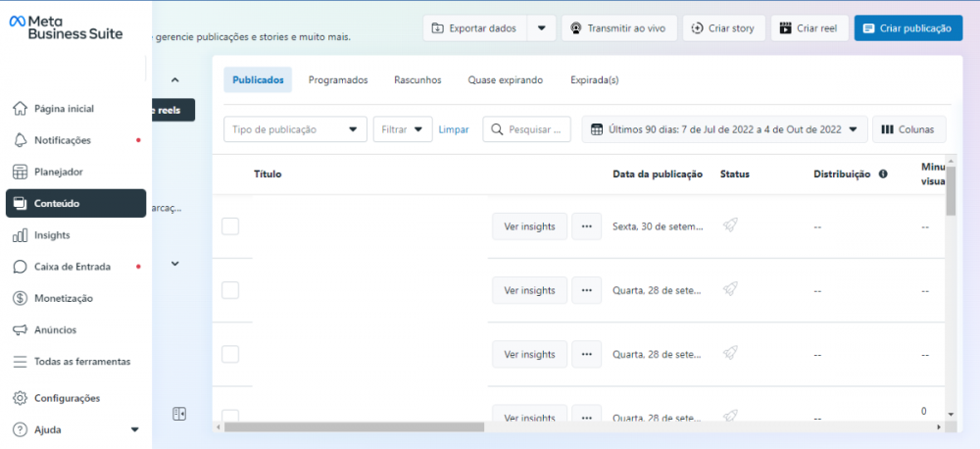The height and width of the screenshot is (449, 980).
Task: Click the Planejador calendar grid icon
Action: tap(20, 172)
